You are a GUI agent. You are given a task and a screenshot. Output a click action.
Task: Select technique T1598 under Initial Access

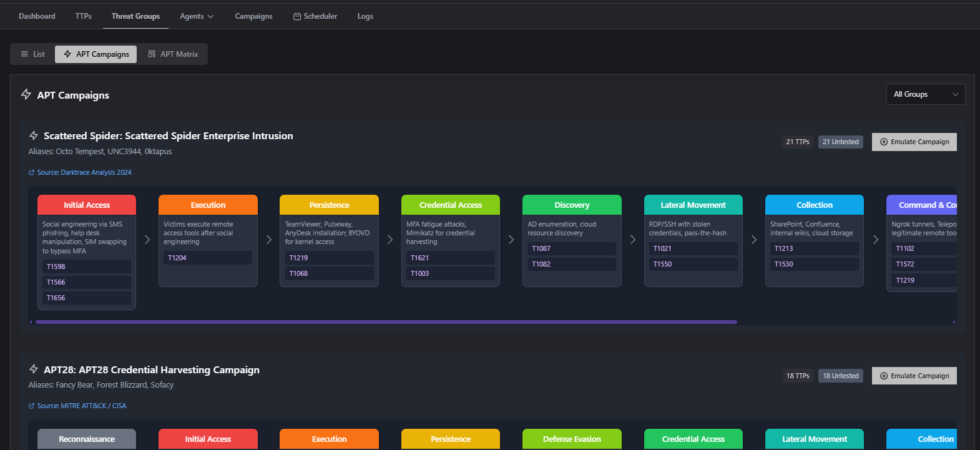coord(86,267)
